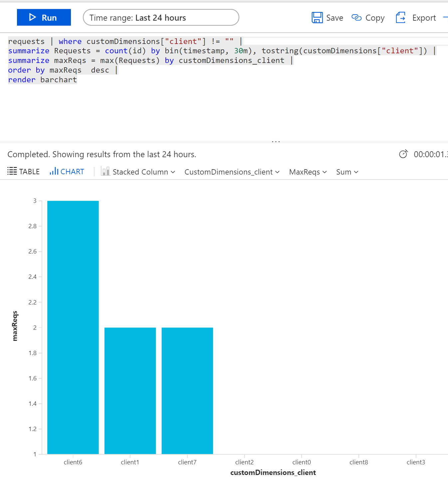The height and width of the screenshot is (482, 448).
Task: Click the maxReqs vertical axis title
Action: point(15,326)
